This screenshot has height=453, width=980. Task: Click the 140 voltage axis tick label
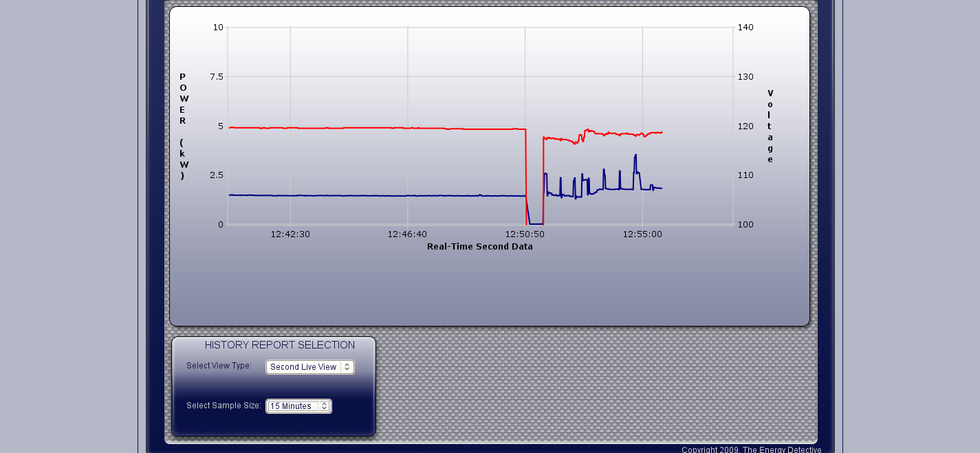tap(745, 27)
